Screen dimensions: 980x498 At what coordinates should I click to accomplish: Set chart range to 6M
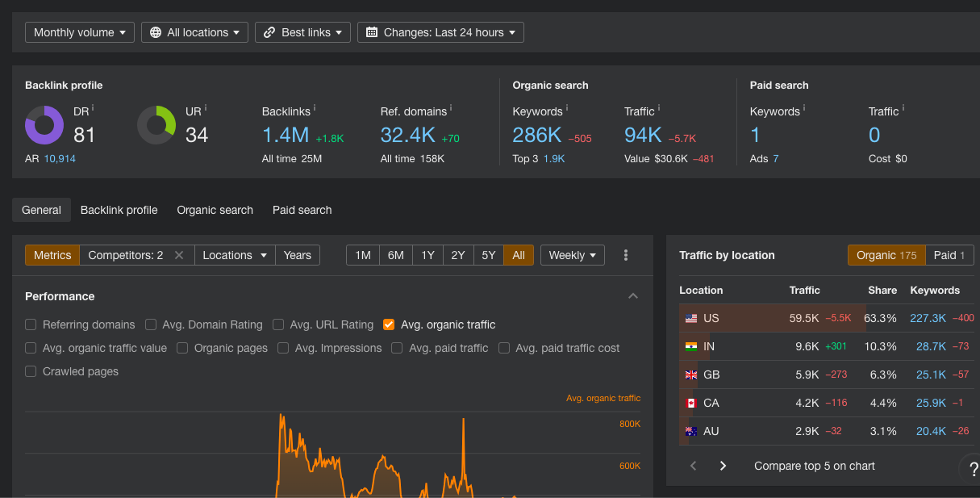coord(395,255)
